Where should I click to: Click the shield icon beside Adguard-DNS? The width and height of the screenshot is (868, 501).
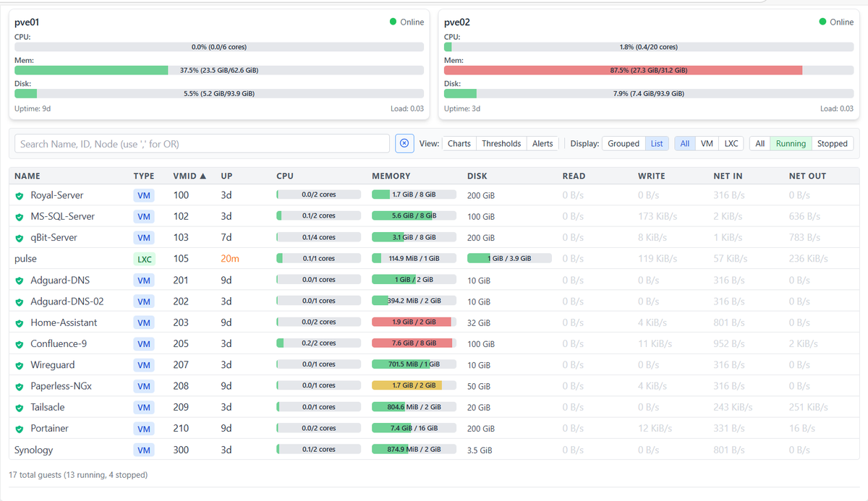20,281
